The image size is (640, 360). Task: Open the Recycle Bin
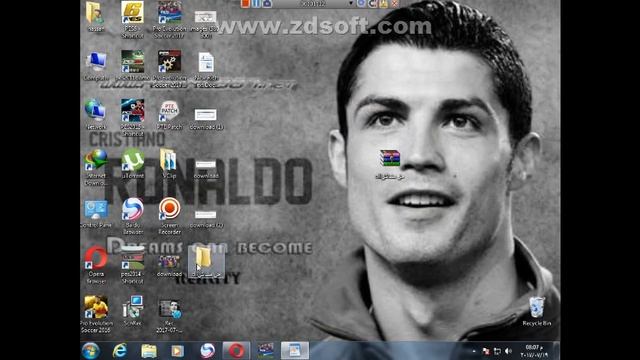(537, 311)
